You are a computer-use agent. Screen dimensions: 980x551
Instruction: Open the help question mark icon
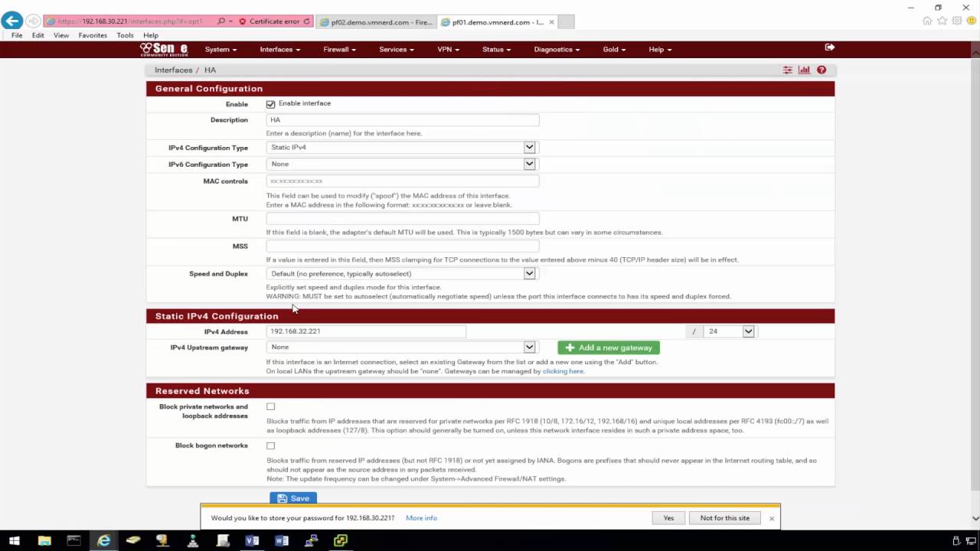pos(822,70)
